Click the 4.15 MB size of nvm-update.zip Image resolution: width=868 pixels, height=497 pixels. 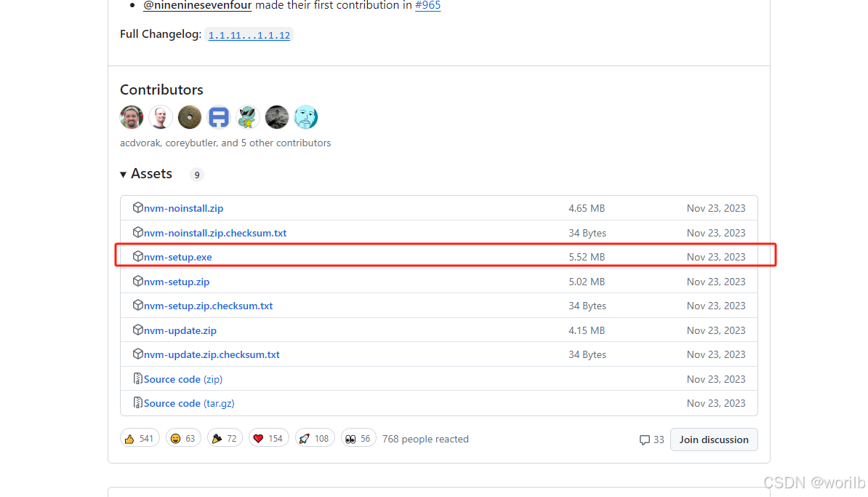coord(586,330)
